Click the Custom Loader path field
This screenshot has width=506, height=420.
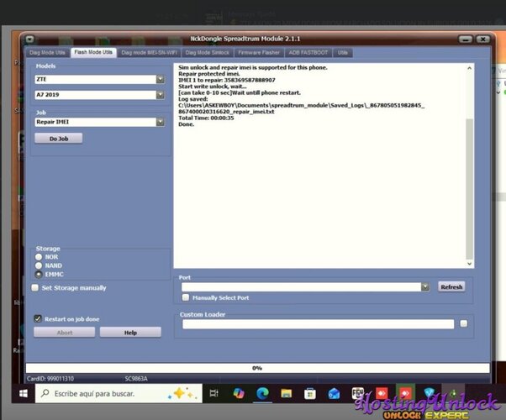(x=319, y=324)
